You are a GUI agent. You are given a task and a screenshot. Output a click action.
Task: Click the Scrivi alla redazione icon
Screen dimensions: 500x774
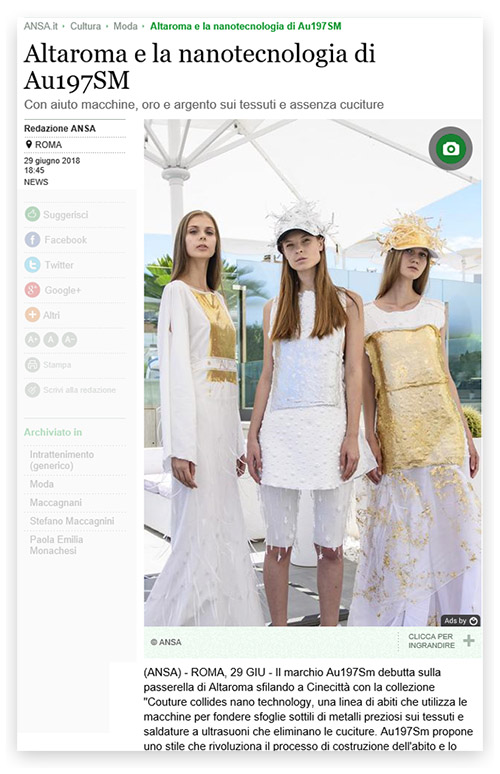[33, 390]
